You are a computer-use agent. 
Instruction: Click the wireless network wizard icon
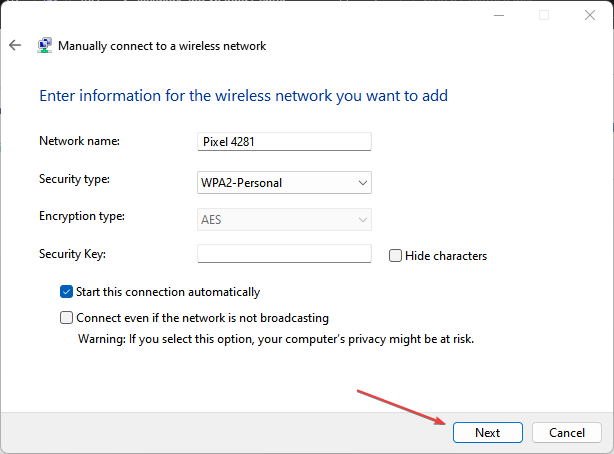click(x=45, y=45)
